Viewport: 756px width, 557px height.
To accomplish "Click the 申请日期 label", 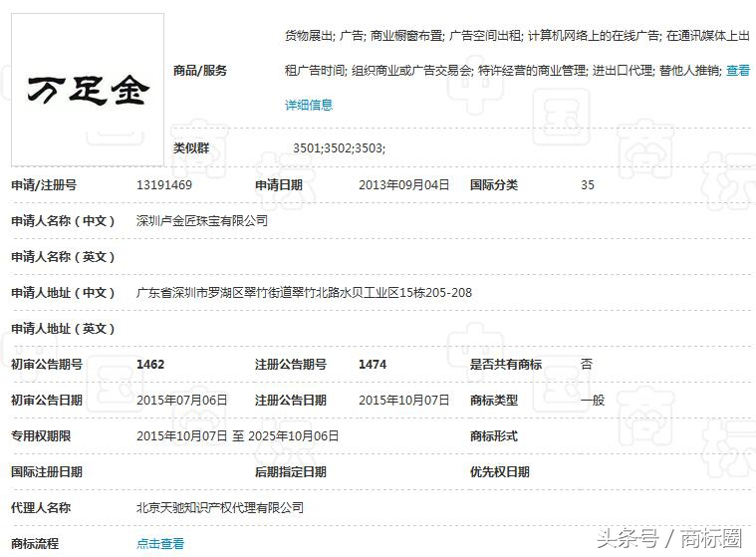I will pos(279,184).
